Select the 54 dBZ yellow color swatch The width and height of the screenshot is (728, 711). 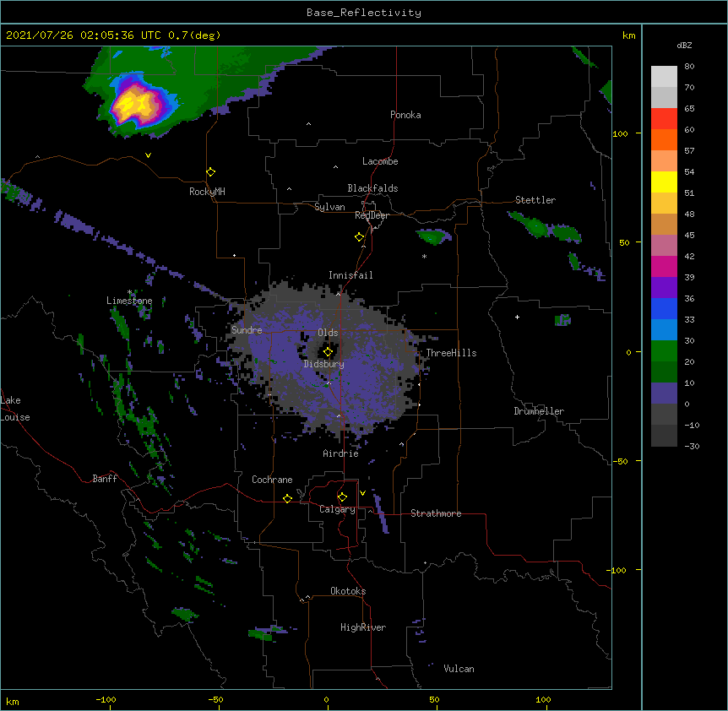pyautogui.click(x=664, y=182)
